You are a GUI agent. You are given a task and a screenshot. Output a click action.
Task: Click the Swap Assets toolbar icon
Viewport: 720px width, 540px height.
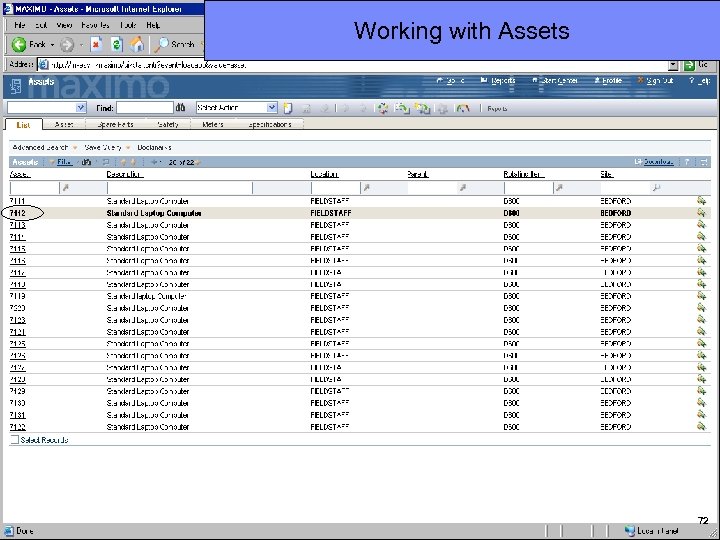click(422, 108)
